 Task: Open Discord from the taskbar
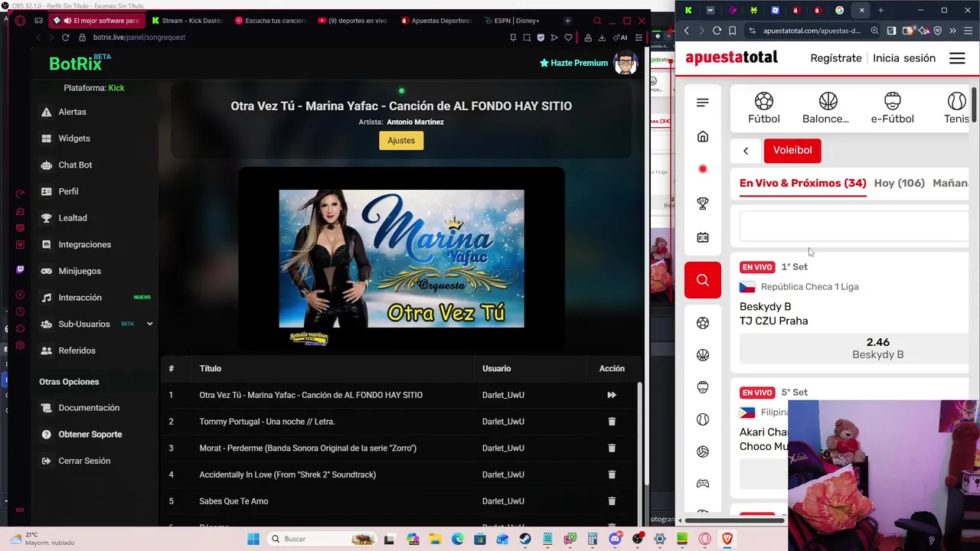click(615, 539)
